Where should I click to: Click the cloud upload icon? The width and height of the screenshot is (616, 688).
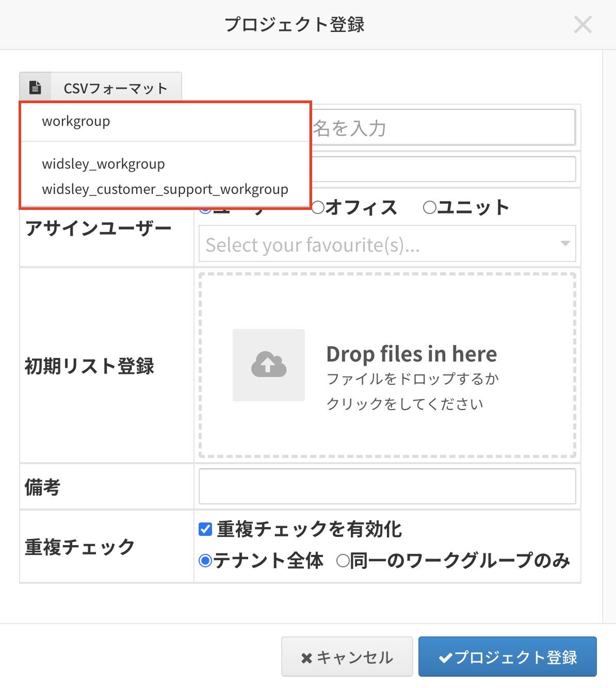pyautogui.click(x=268, y=365)
